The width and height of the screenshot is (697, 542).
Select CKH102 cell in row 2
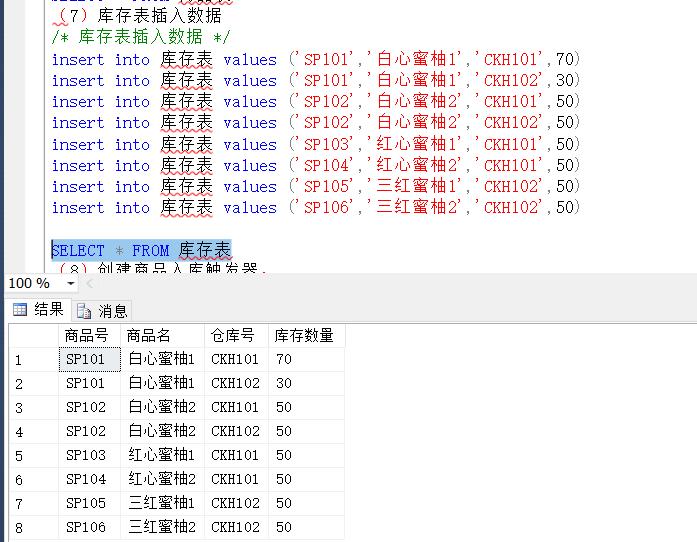[x=236, y=383]
